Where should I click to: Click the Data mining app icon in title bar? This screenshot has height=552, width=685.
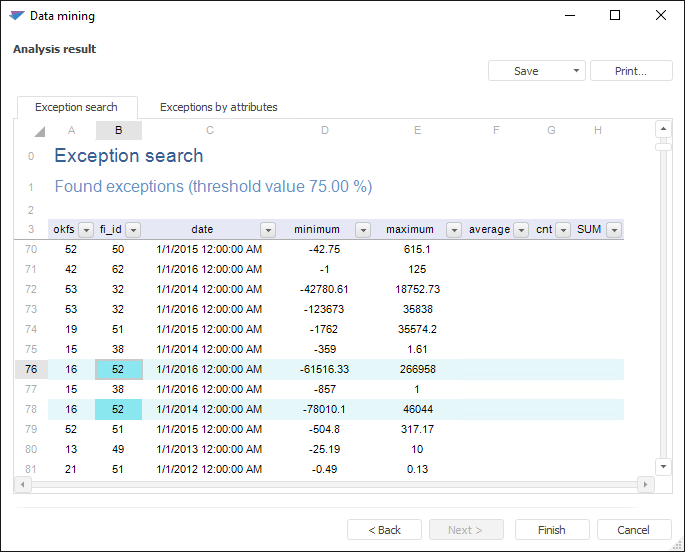click(x=16, y=16)
